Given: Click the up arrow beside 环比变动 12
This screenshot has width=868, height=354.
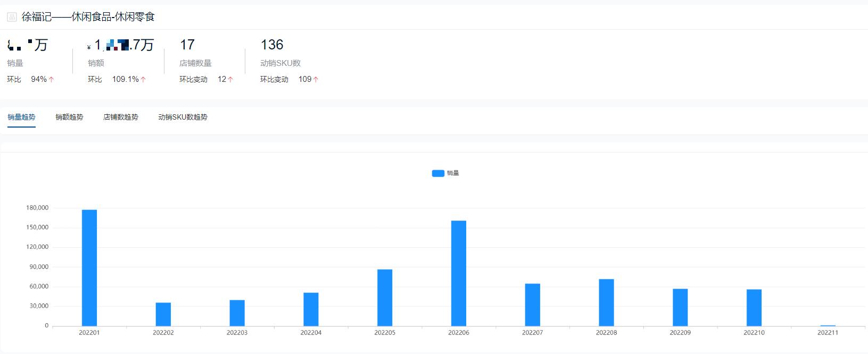Looking at the screenshot, I should pos(230,80).
